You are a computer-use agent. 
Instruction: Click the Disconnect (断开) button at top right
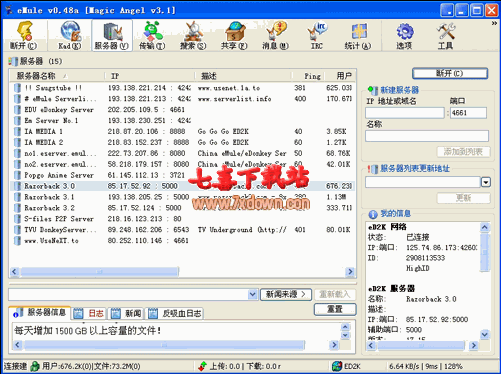(450, 73)
